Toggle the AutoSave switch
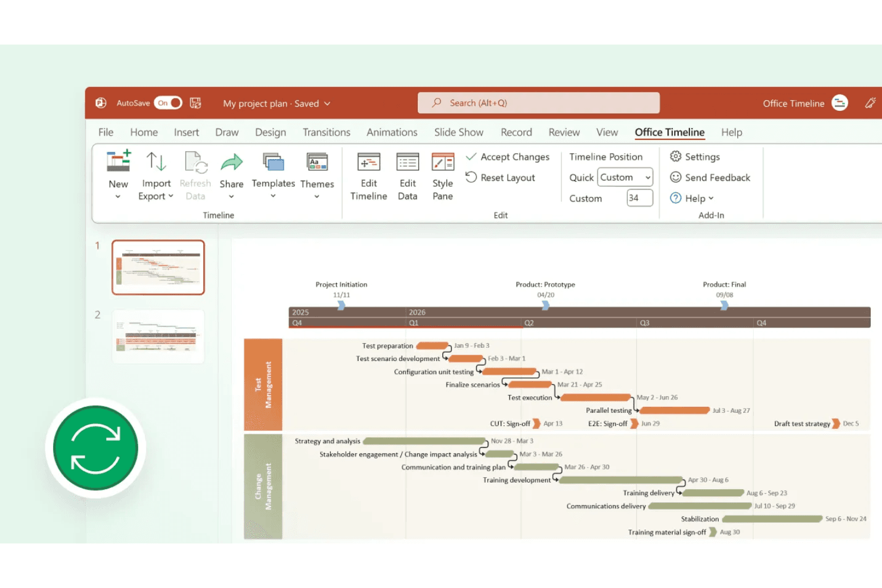The image size is (882, 588). pos(168,103)
